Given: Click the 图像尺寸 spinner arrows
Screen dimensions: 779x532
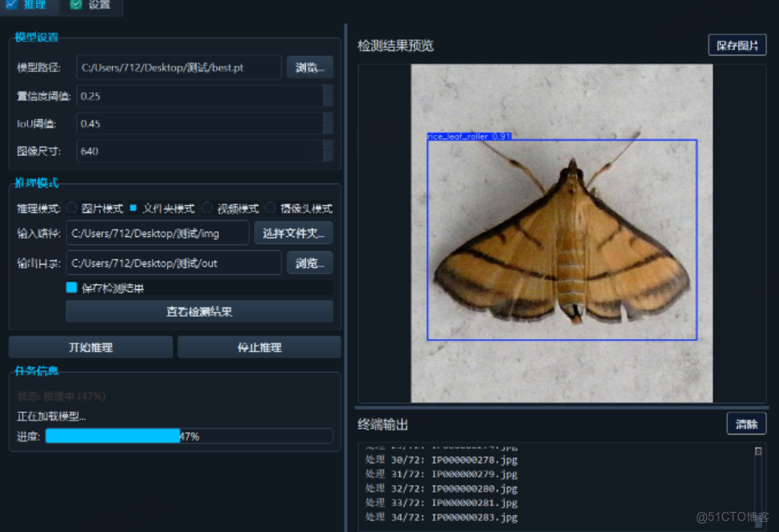Looking at the screenshot, I should pyautogui.click(x=328, y=152).
